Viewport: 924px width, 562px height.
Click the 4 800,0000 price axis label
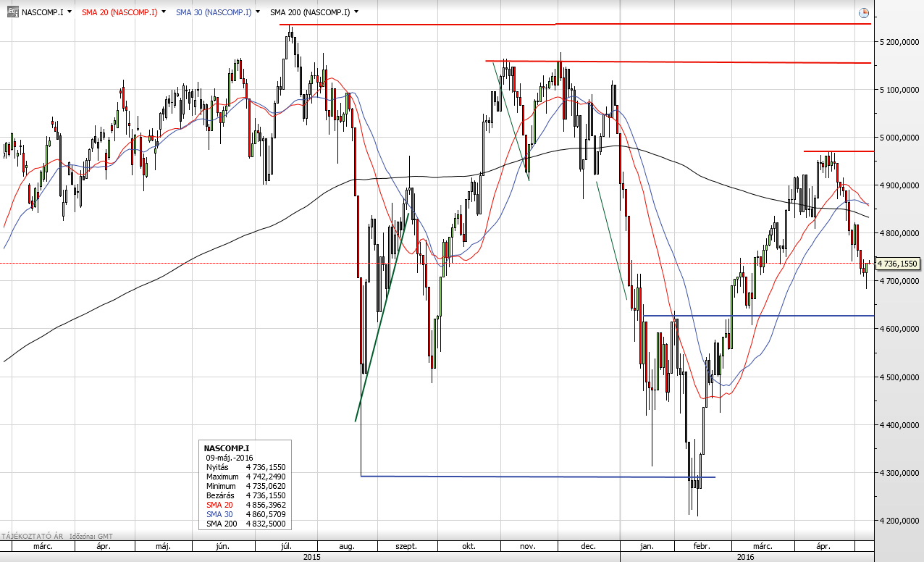(899, 233)
